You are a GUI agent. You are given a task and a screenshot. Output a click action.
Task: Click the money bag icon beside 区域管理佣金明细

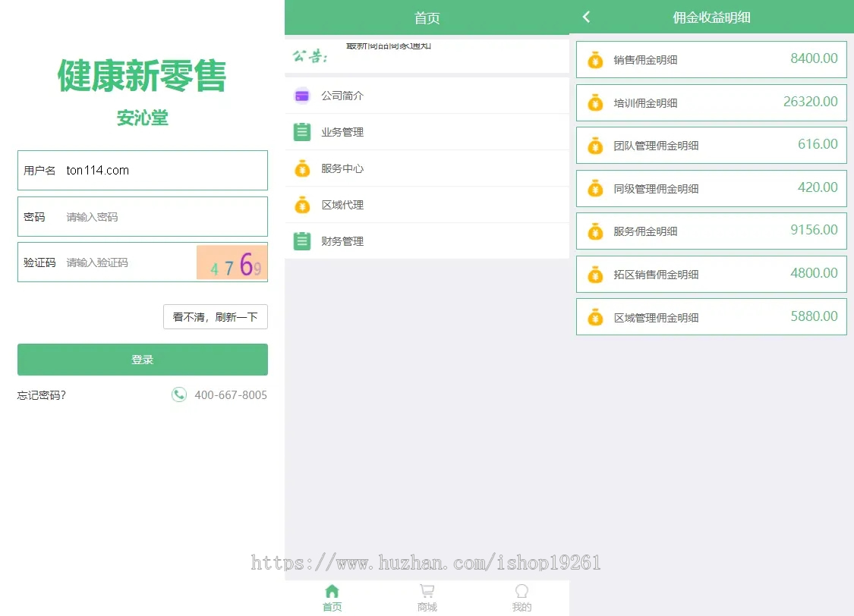point(595,317)
